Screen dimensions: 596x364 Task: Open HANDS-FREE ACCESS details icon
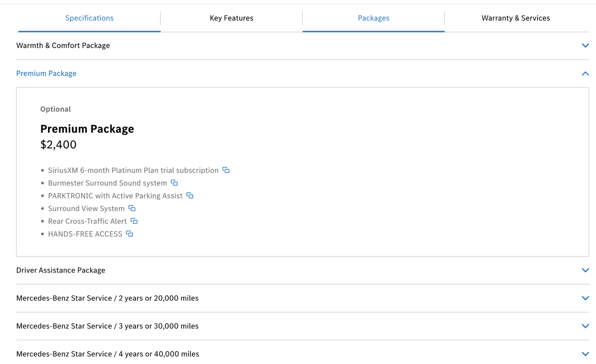click(x=130, y=234)
